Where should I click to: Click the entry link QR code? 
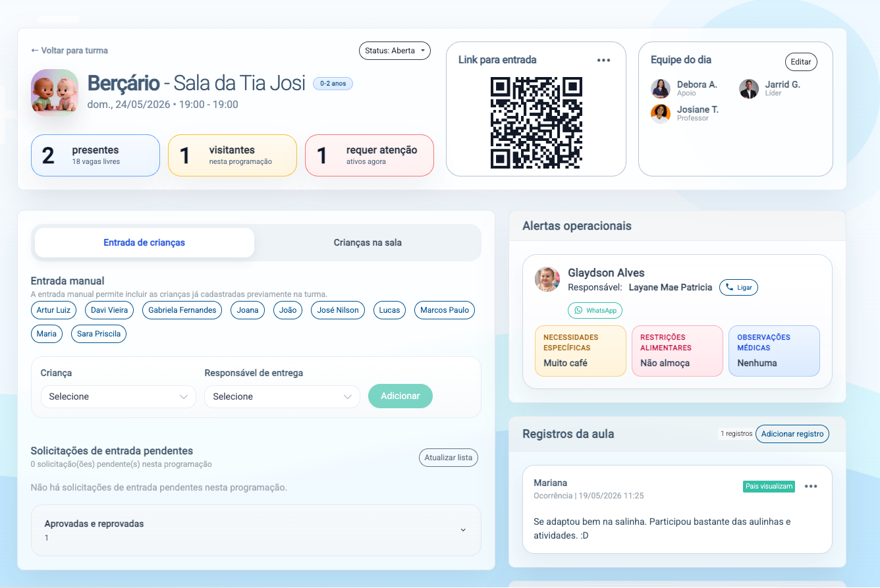tap(536, 122)
